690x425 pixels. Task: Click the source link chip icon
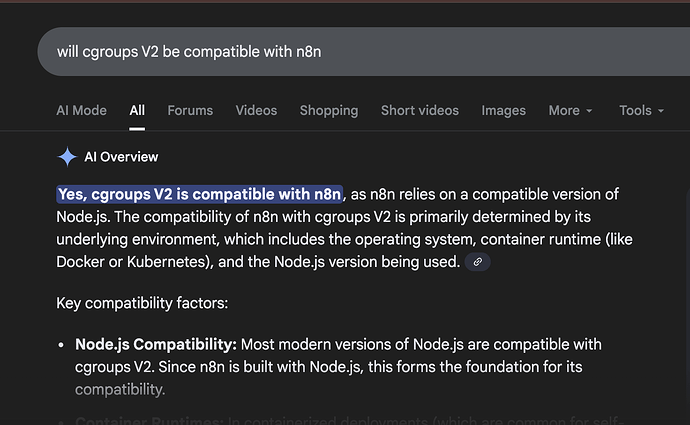[x=478, y=262]
